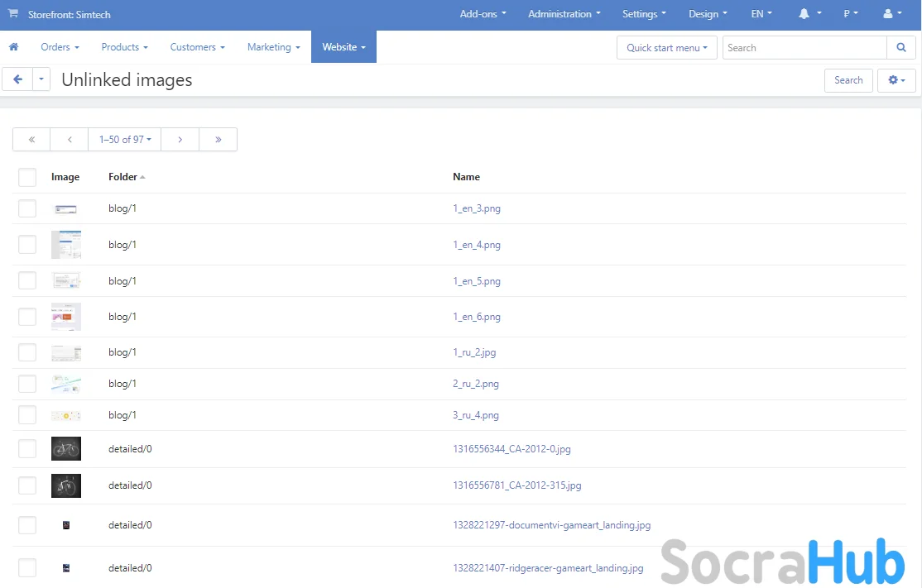Click the shopping cart storefront icon

[x=13, y=14]
